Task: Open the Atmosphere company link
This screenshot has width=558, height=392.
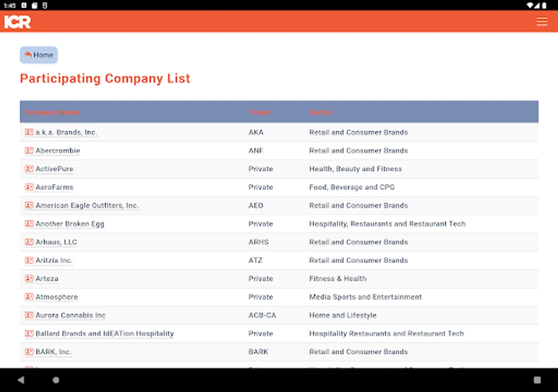Action: click(x=57, y=297)
